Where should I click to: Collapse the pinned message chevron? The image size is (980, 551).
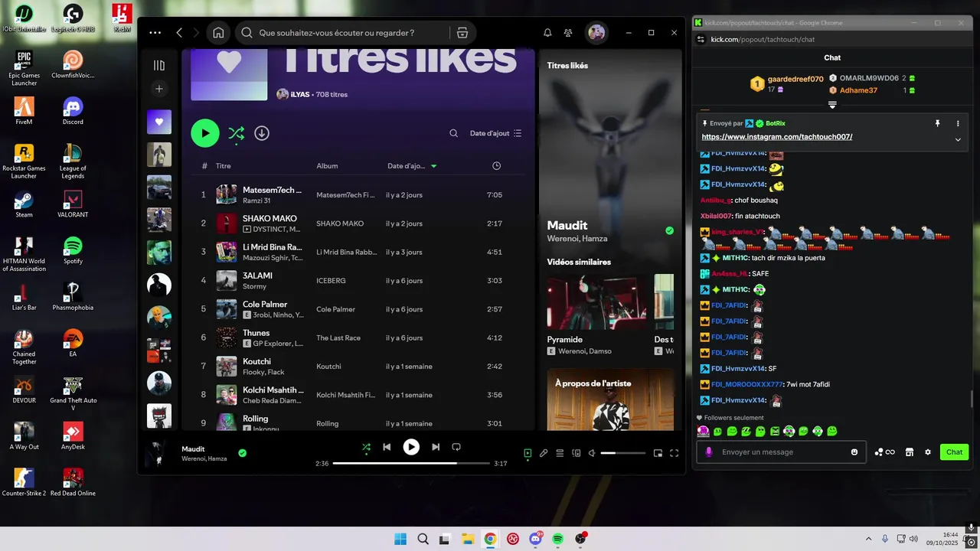click(x=958, y=139)
